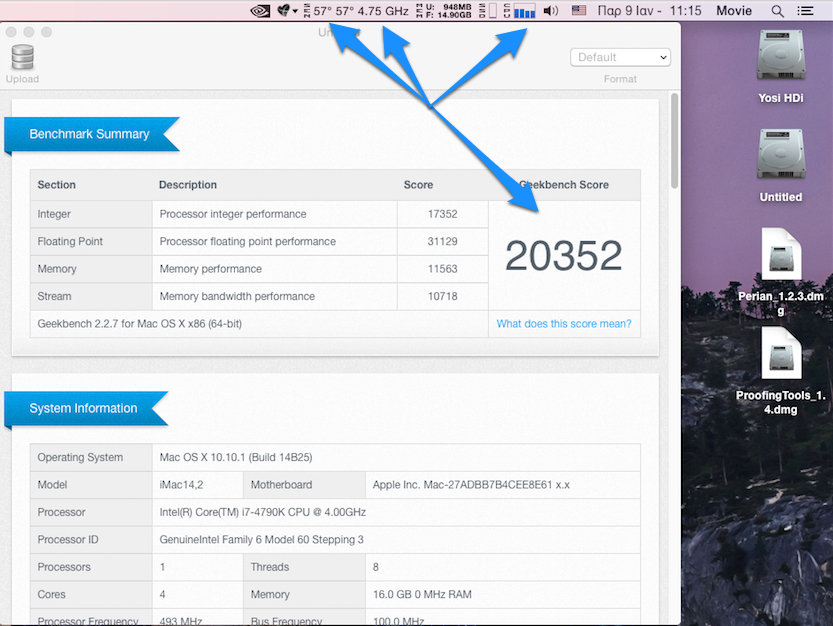This screenshot has height=626, width=833.
Task: Open the Default format dropdown
Action: (x=620, y=57)
